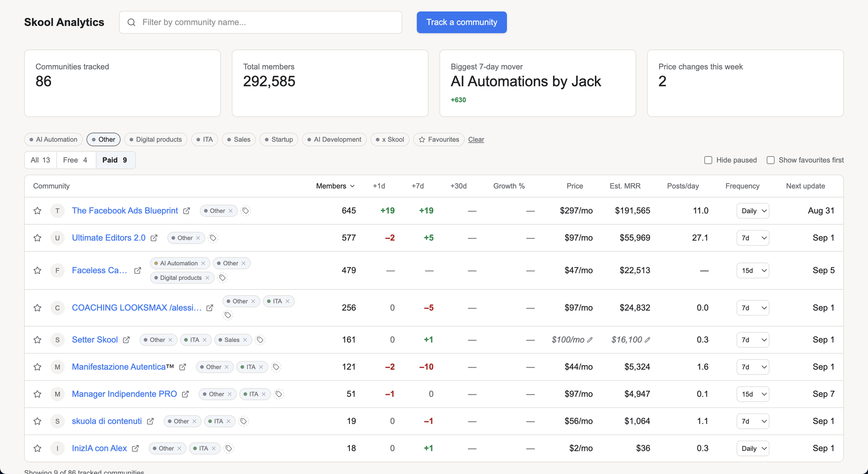The image size is (868, 474).
Task: Switch to the Free 4 tab
Action: pos(76,160)
